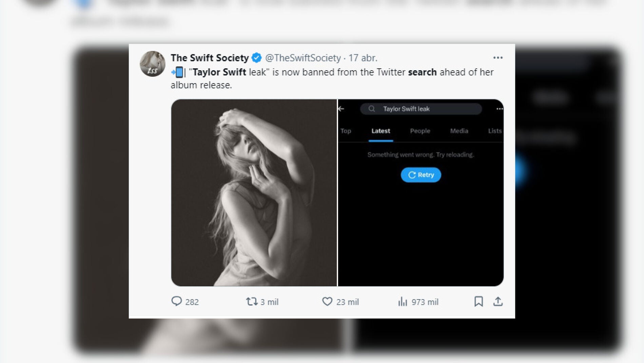The height and width of the screenshot is (363, 644).
Task: Click the share upload icon
Action: point(498,301)
